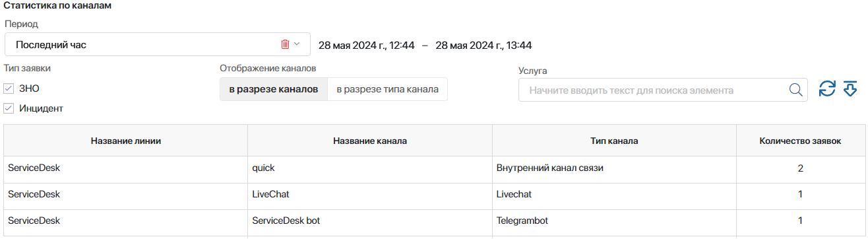Select the Telegrambot channel type cell
This screenshot has width=868, height=239.
(614, 221)
